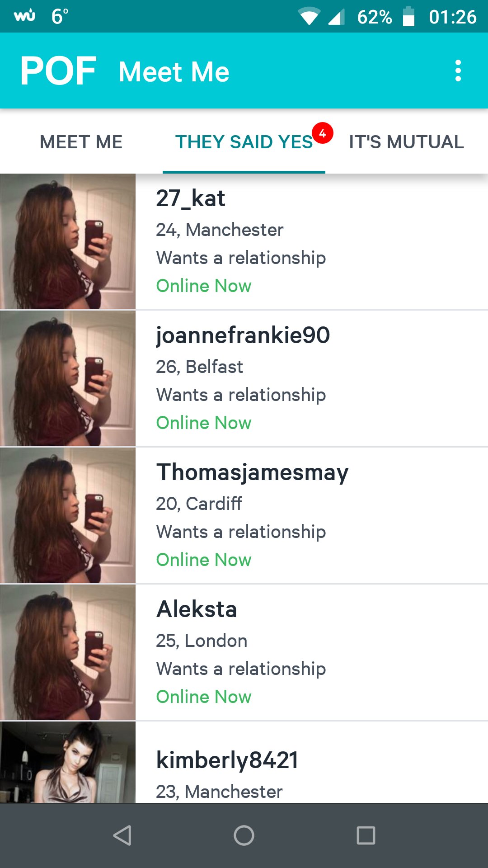Tap the kimberly8421 username
The height and width of the screenshot is (868, 488).
tap(227, 760)
